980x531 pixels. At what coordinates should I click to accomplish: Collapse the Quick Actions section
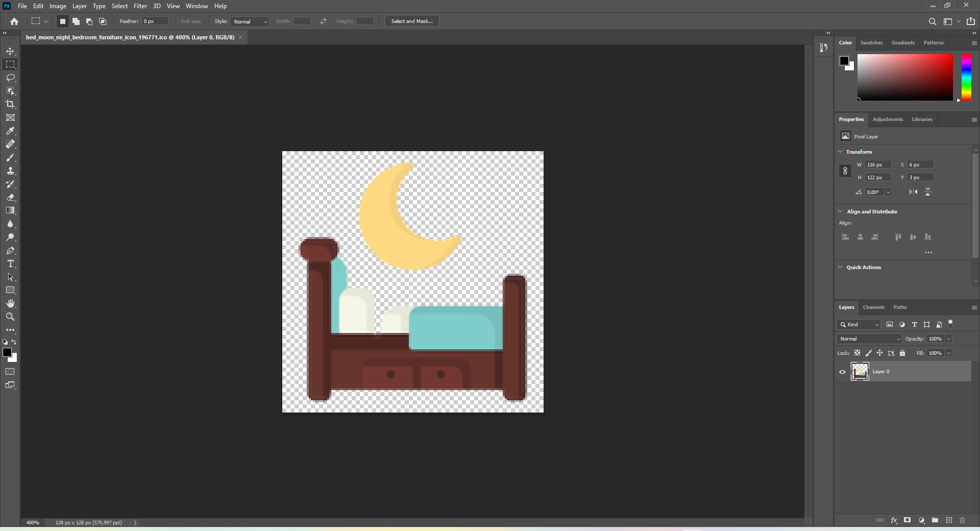point(840,267)
